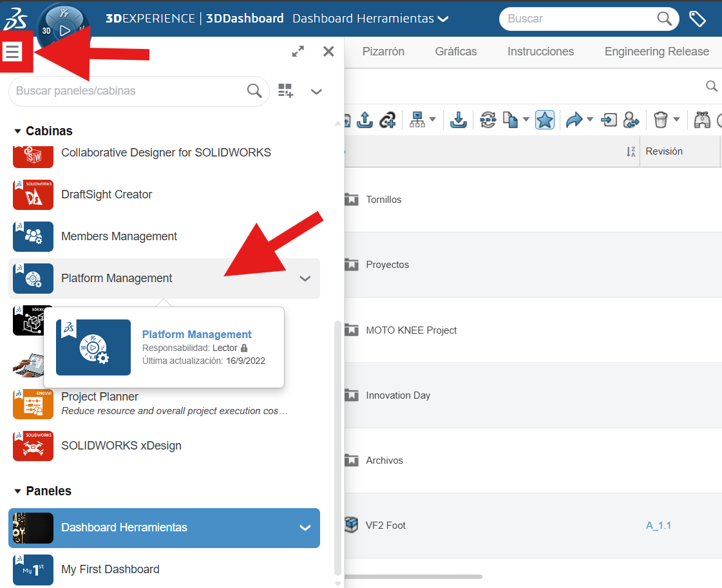Image resolution: width=722 pixels, height=588 pixels.
Task: Open the Proyectos bookmark folder
Action: click(387, 264)
